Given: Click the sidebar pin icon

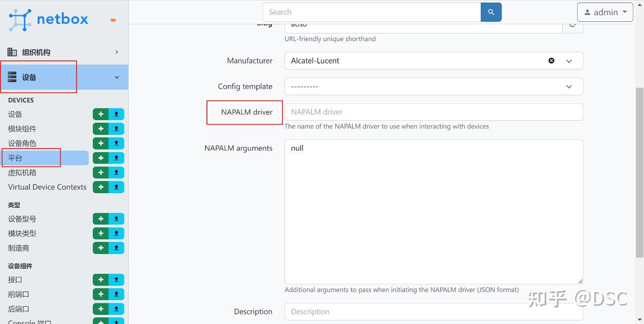Looking at the screenshot, I should point(113,20).
